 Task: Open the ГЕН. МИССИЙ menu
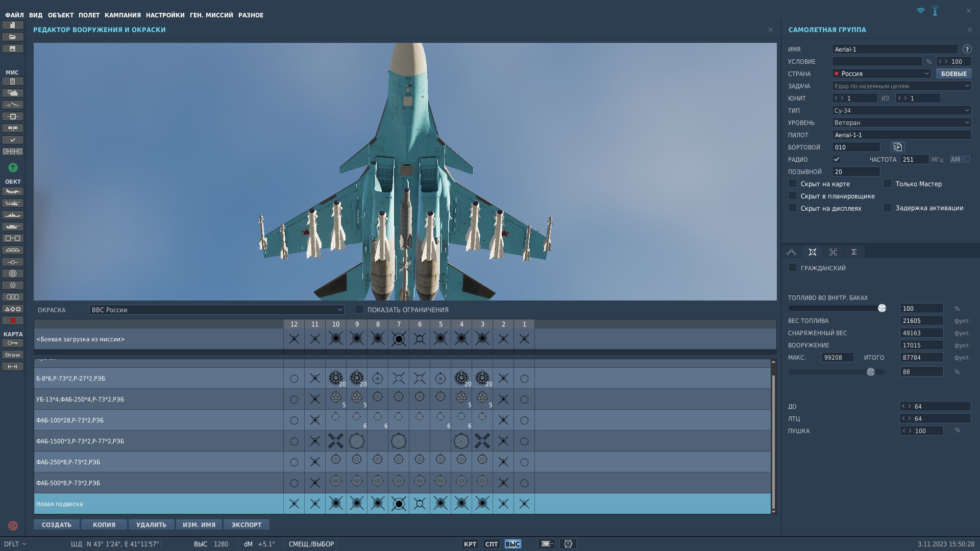point(211,15)
